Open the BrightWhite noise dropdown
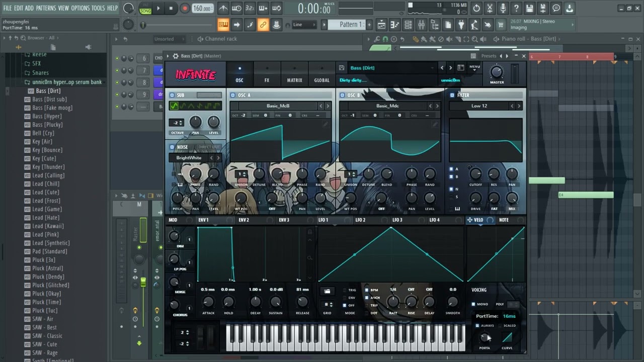The image size is (644, 362). coord(189,158)
